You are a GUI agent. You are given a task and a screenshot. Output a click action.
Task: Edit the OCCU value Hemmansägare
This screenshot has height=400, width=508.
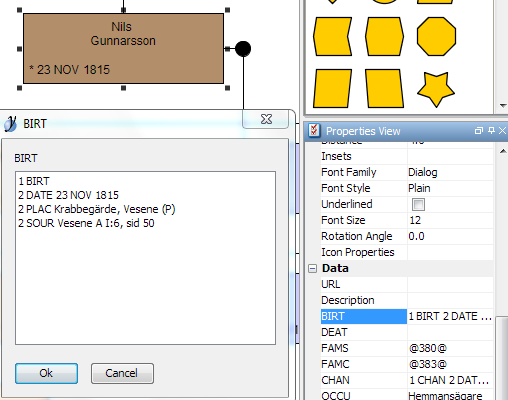pos(450,396)
